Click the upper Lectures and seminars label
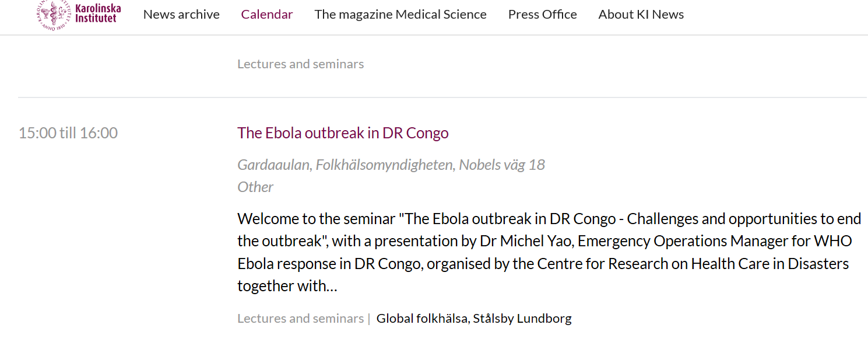The height and width of the screenshot is (342, 868). click(301, 64)
